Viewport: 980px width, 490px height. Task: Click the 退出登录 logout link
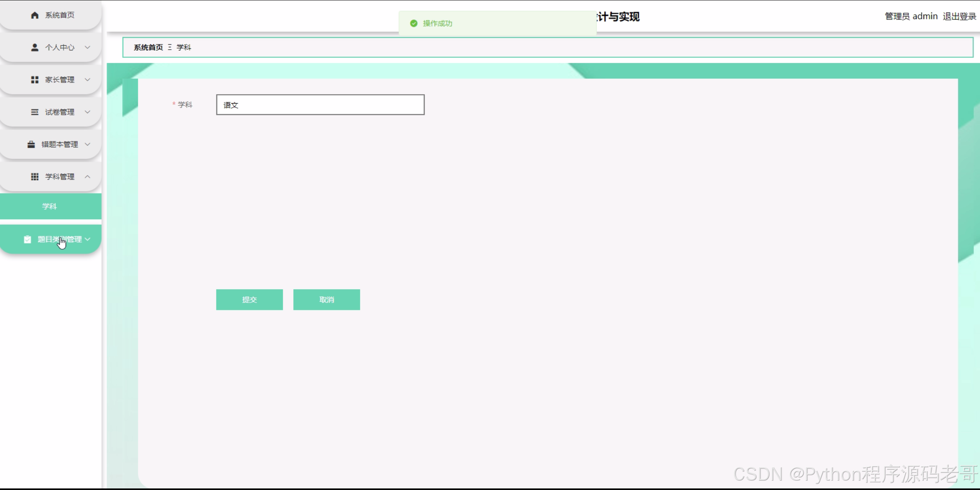coord(959,16)
